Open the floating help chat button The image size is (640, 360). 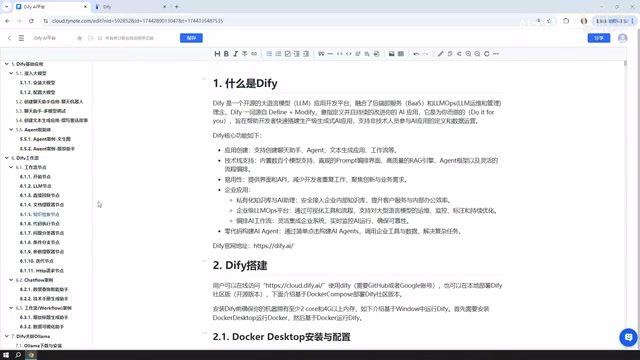628,338
